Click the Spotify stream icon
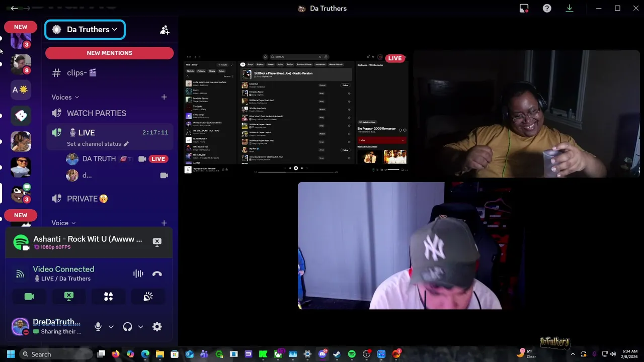The width and height of the screenshot is (644, 362). click(21, 242)
